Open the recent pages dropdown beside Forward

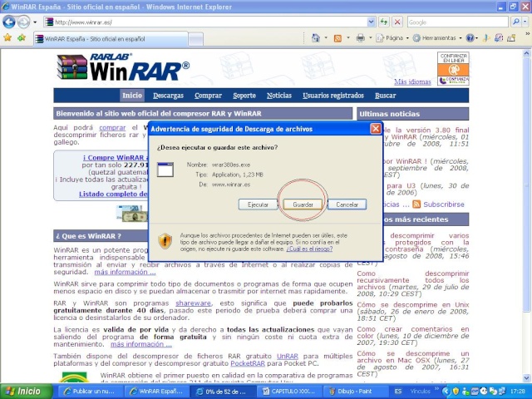pyautogui.click(x=35, y=22)
